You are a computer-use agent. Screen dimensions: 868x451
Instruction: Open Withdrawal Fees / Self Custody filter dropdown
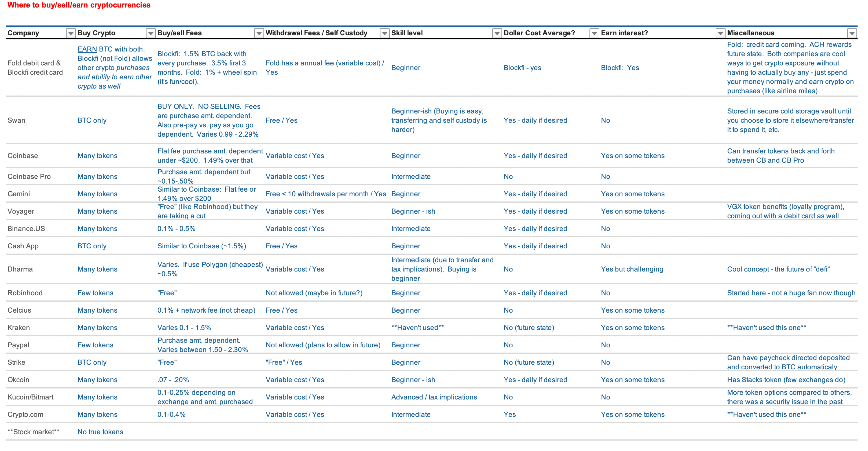click(x=384, y=33)
